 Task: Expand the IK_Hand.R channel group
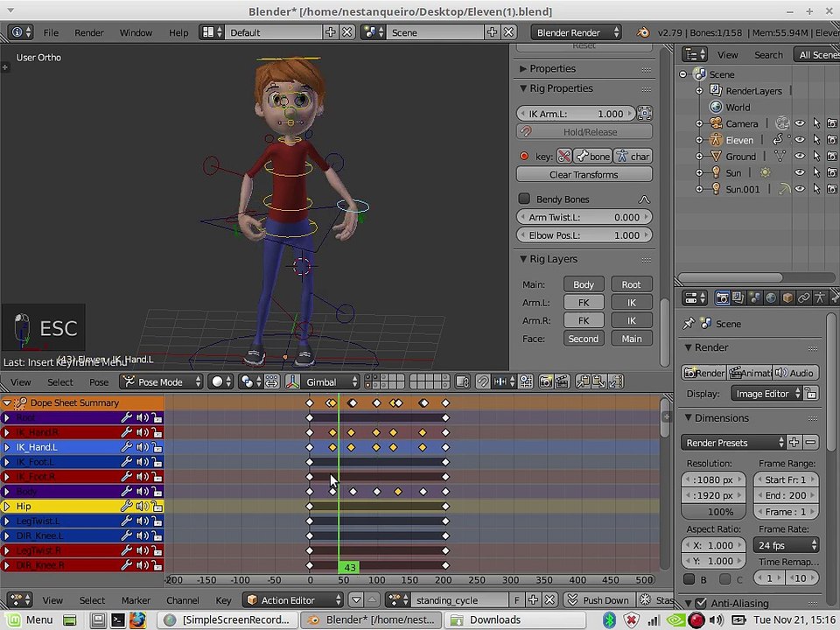point(6,432)
